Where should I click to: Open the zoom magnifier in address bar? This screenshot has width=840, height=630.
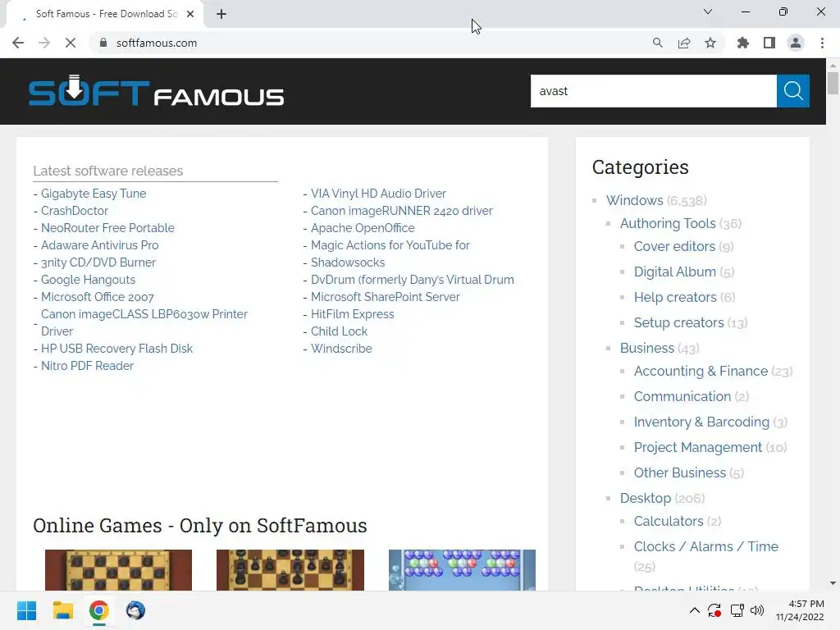tap(657, 43)
